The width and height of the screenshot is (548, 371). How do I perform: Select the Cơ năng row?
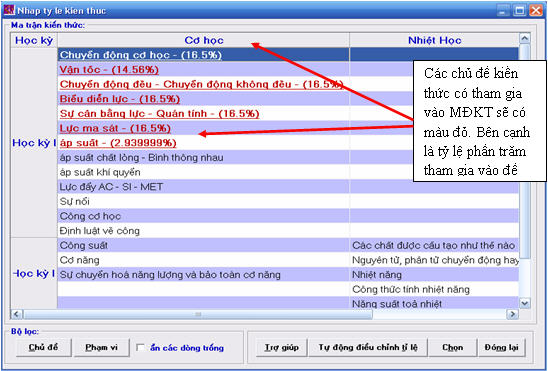[203, 260]
